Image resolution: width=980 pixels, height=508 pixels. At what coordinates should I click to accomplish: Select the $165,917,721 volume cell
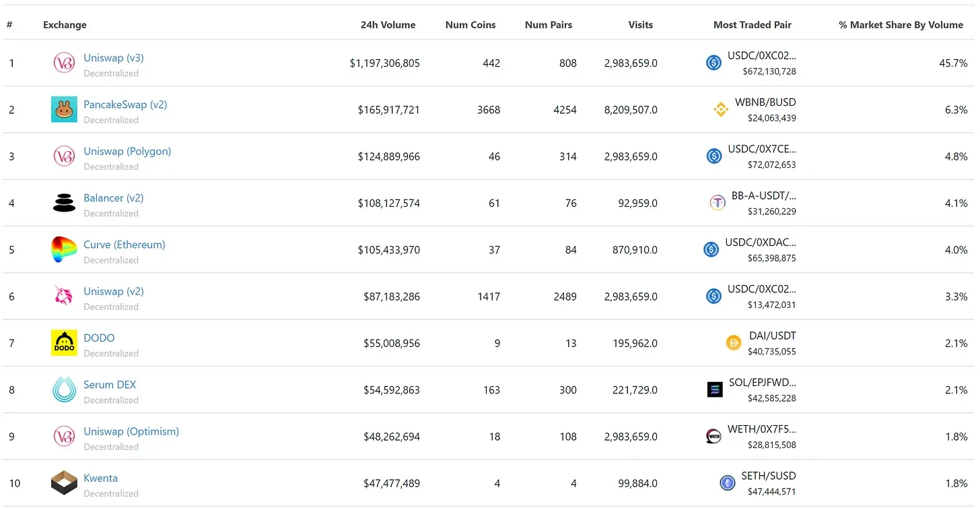tap(389, 110)
